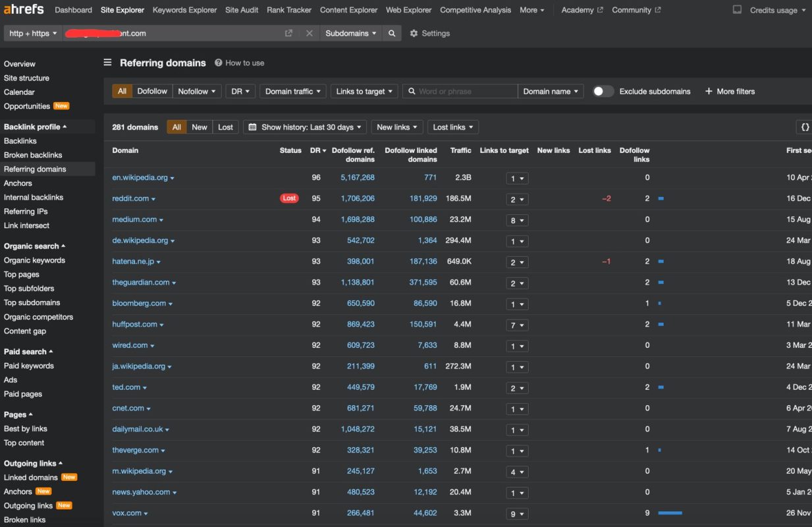Open the Ahrefs logo home link

[x=24, y=9]
